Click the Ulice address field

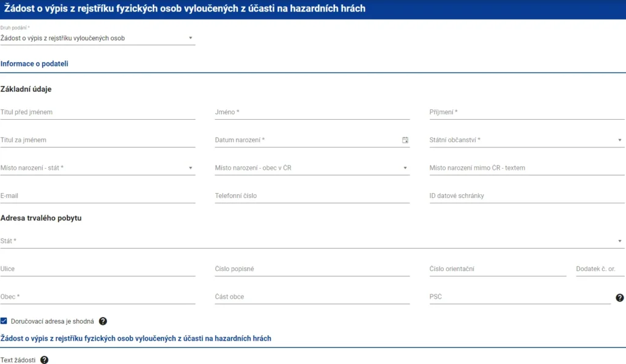point(98,269)
